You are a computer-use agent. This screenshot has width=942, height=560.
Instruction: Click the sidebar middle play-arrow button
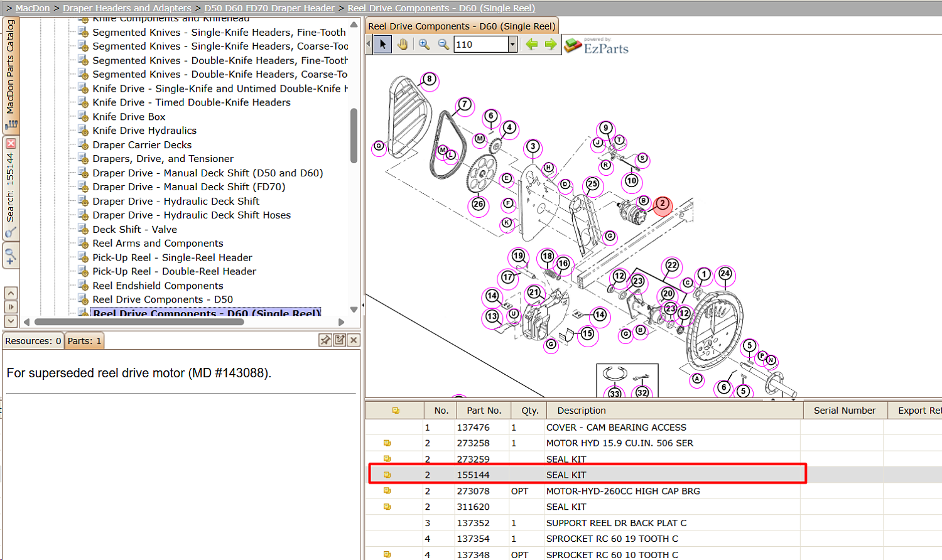click(11, 307)
